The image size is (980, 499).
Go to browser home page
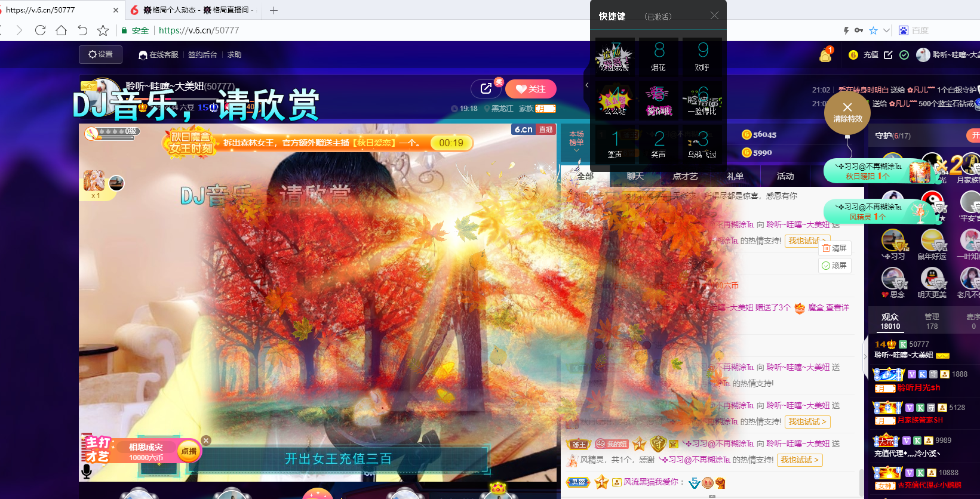[61, 30]
